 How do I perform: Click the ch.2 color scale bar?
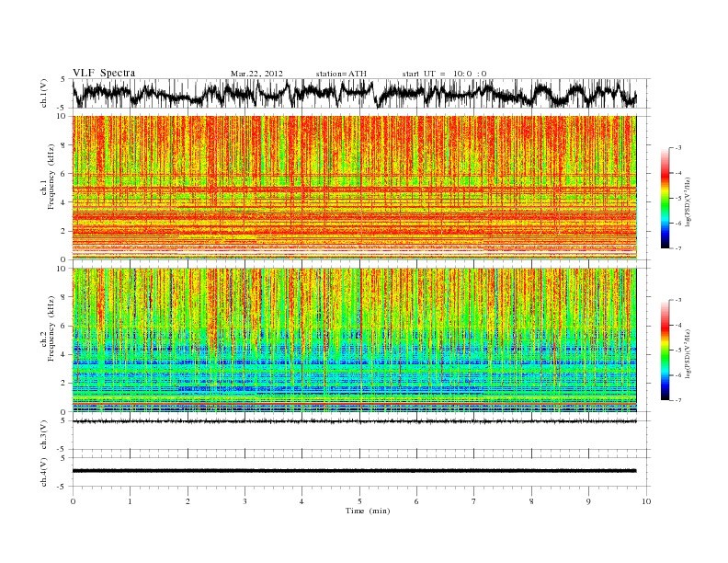click(665, 350)
